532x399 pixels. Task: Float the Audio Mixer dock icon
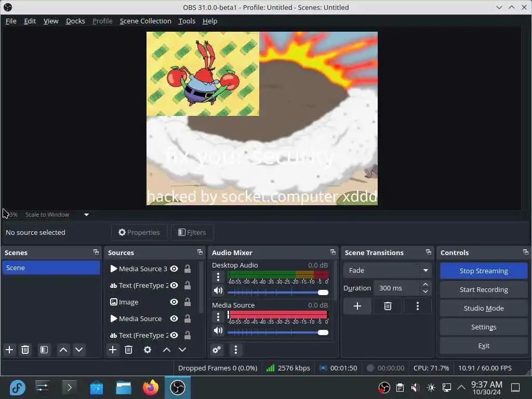(333, 252)
